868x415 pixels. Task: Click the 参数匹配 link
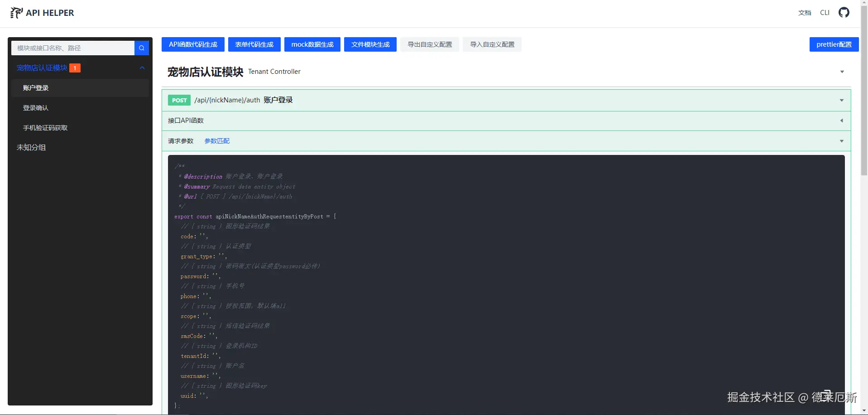[217, 141]
